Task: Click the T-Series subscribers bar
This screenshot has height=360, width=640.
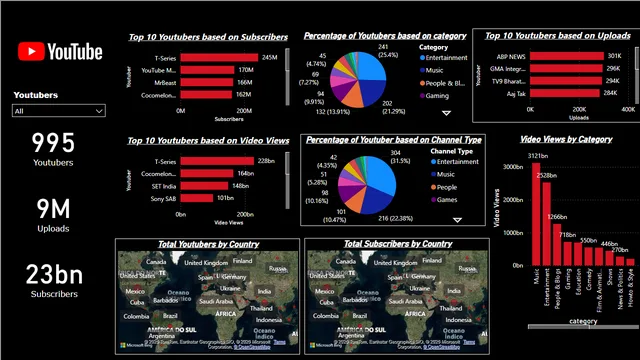Action: [x=219, y=58]
